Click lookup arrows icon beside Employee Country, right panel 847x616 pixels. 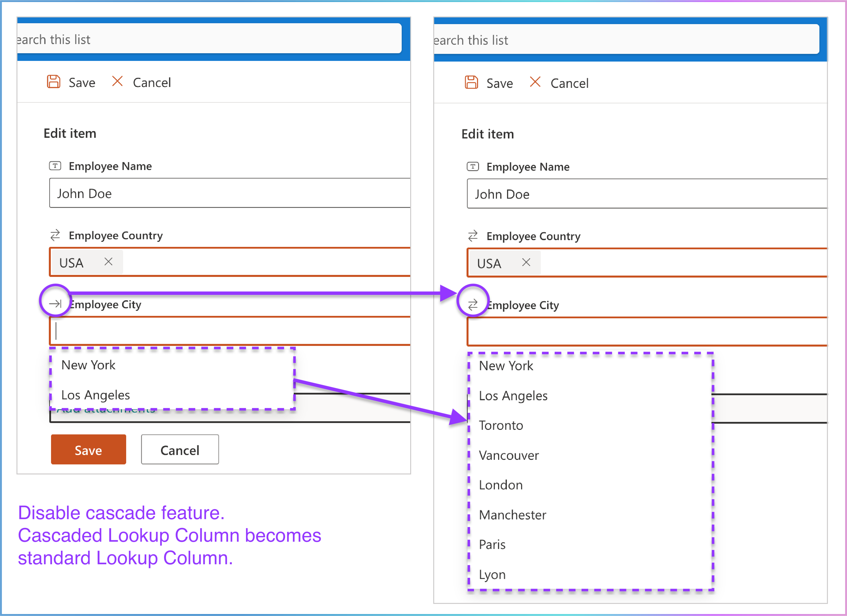pos(473,236)
